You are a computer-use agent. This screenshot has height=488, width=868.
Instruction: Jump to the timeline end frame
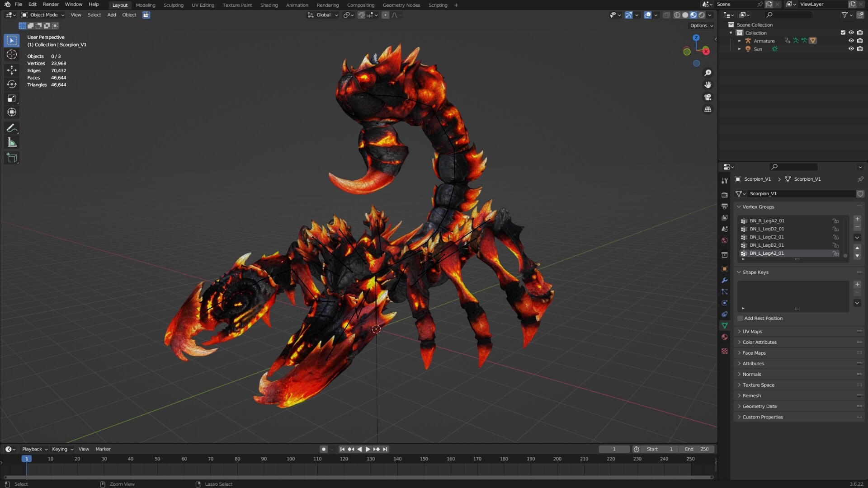(385, 449)
